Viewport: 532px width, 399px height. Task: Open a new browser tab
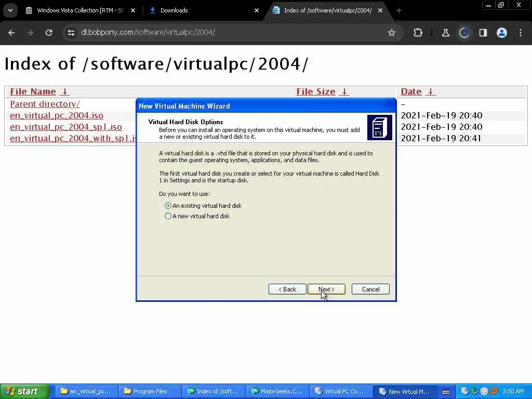[x=398, y=10]
